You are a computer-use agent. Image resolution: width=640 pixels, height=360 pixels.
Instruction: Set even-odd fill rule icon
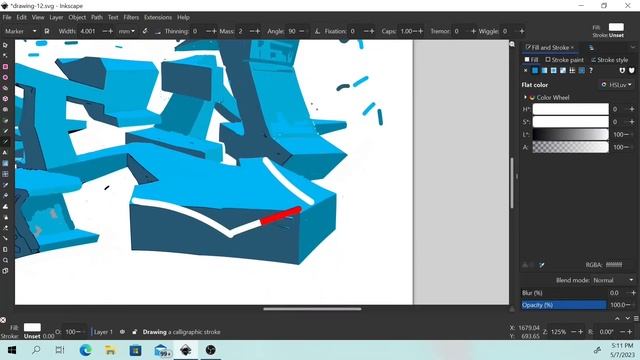622,71
